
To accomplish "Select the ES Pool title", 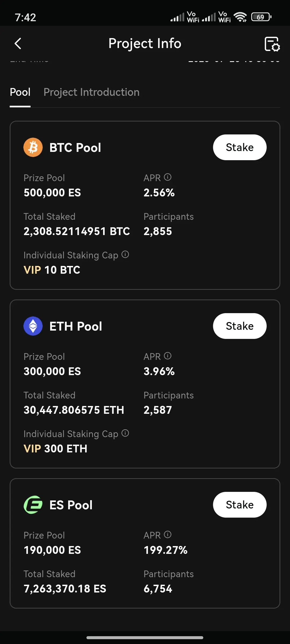I will [71, 505].
